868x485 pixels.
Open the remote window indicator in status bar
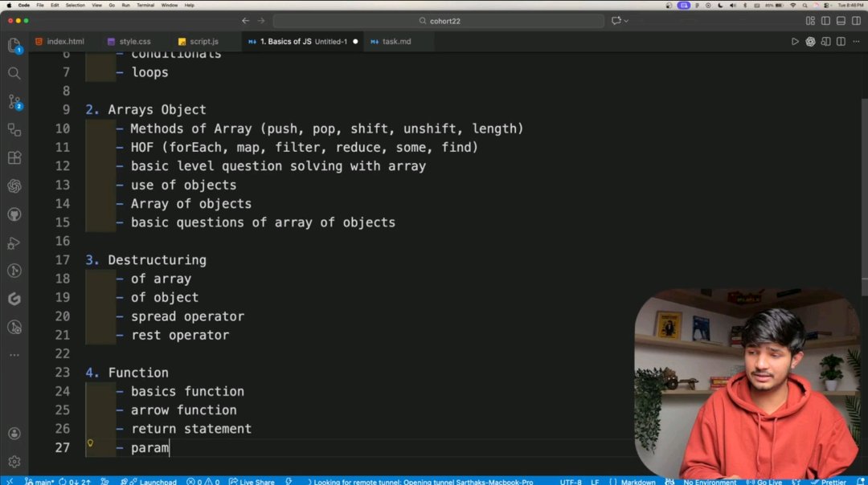tap(9, 481)
